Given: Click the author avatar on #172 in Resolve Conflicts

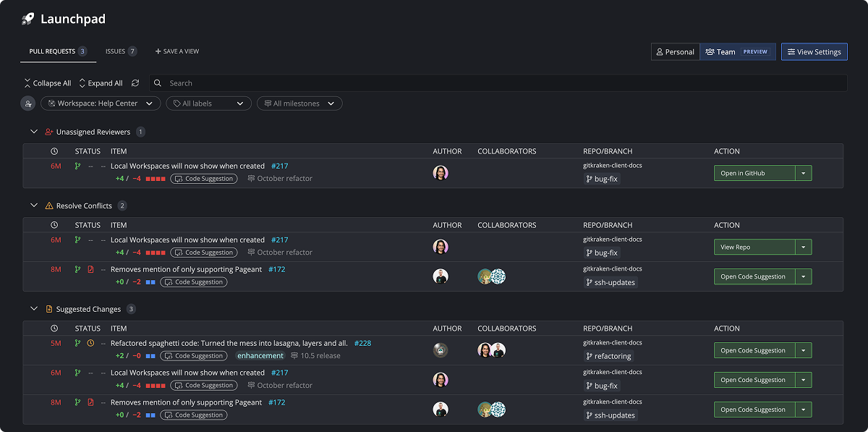Looking at the screenshot, I should coord(441,276).
